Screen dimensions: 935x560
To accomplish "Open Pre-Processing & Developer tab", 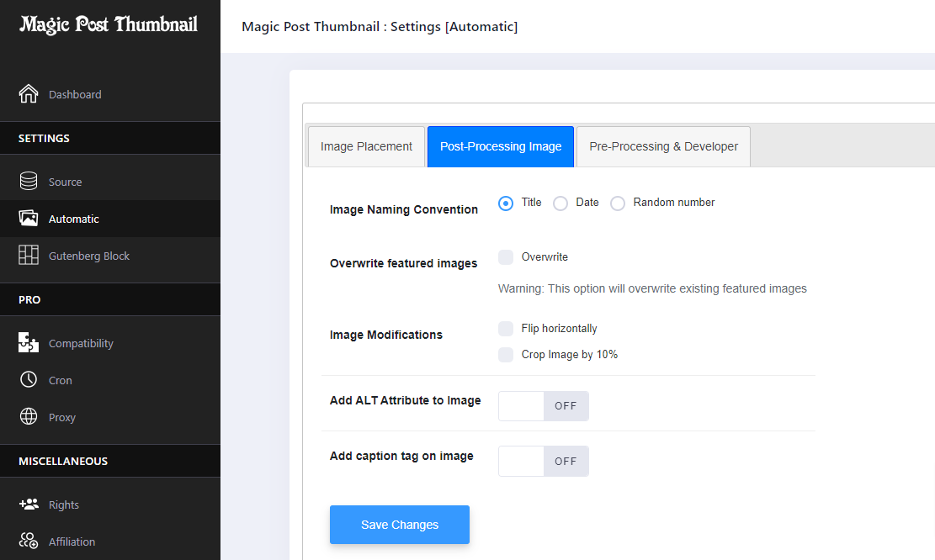I will [x=663, y=146].
